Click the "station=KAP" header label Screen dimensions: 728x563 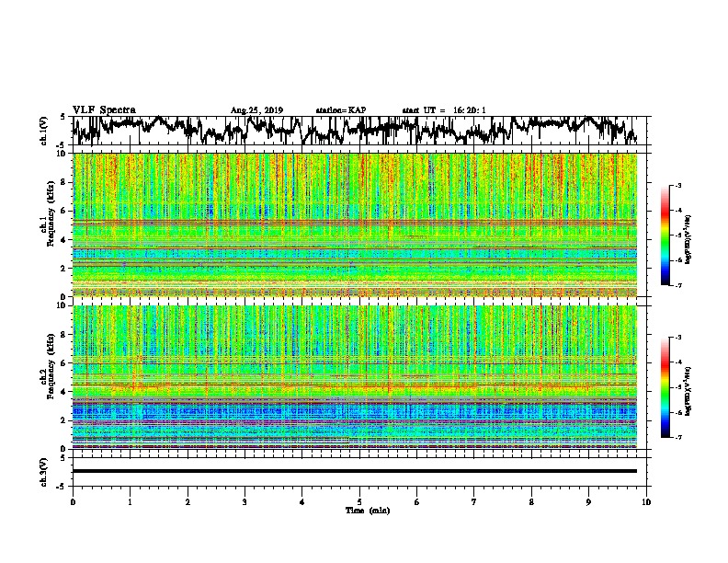pos(341,110)
